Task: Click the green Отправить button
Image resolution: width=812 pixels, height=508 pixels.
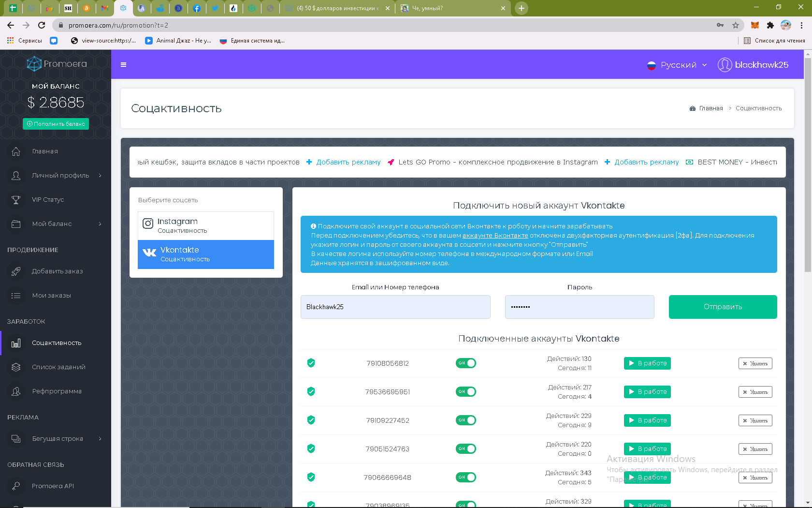Action: click(x=723, y=307)
